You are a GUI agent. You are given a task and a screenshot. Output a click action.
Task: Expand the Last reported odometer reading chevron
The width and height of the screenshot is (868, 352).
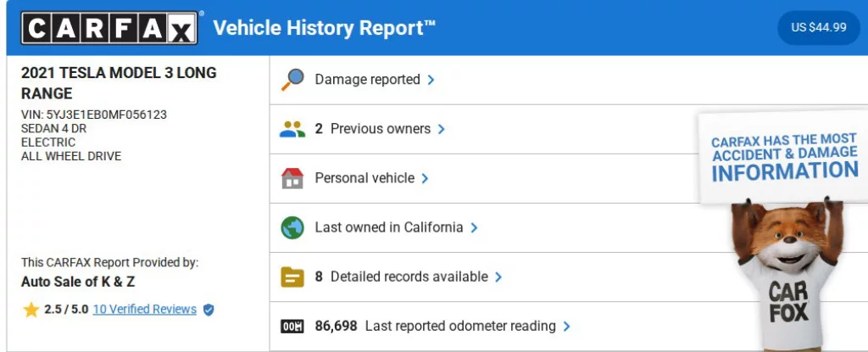point(567,327)
